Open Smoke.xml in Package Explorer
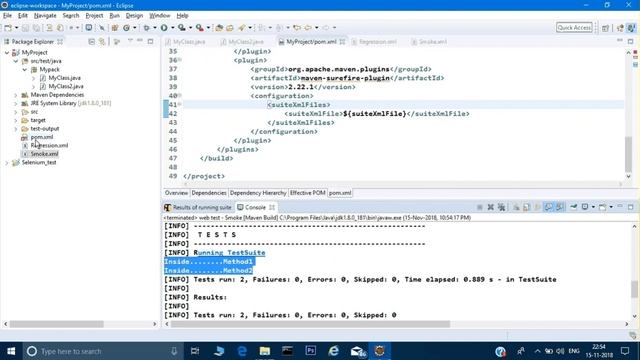Viewport: 640px width, 360px height. pyautogui.click(x=44, y=154)
